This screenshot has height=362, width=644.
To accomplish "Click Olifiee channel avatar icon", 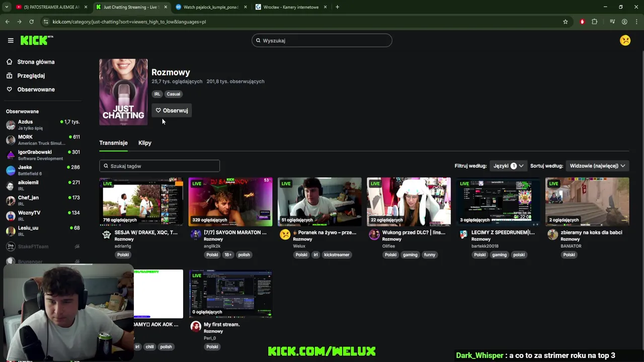I will coord(374,235).
